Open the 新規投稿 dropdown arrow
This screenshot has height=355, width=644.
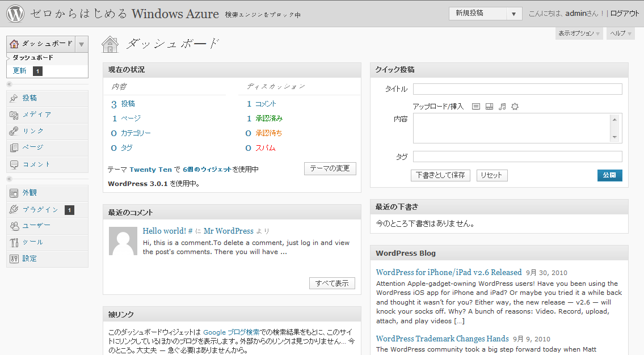point(514,14)
